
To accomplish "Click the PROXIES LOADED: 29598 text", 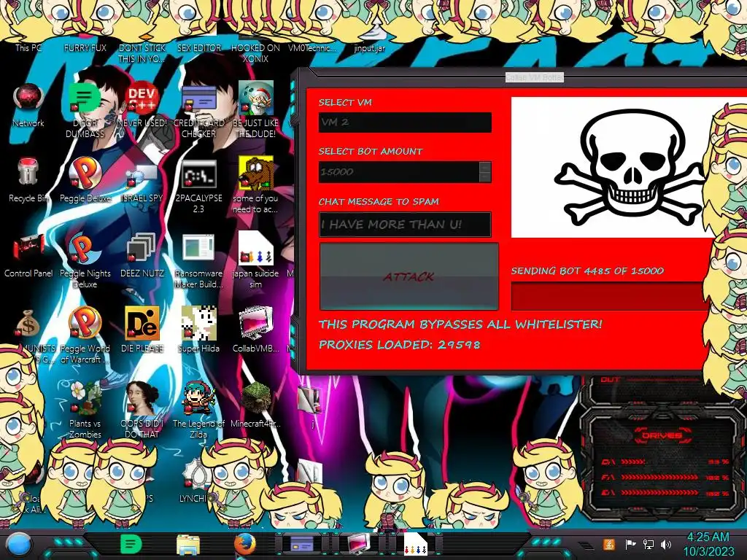I will click(399, 344).
